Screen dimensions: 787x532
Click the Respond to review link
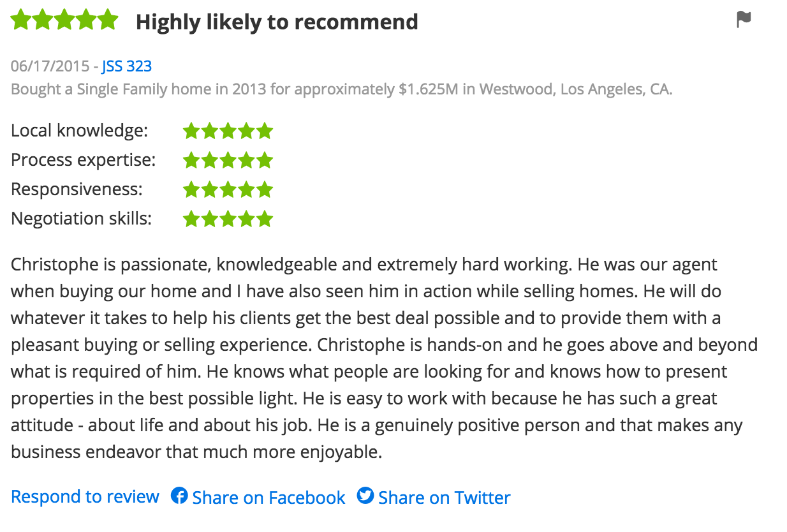point(85,497)
